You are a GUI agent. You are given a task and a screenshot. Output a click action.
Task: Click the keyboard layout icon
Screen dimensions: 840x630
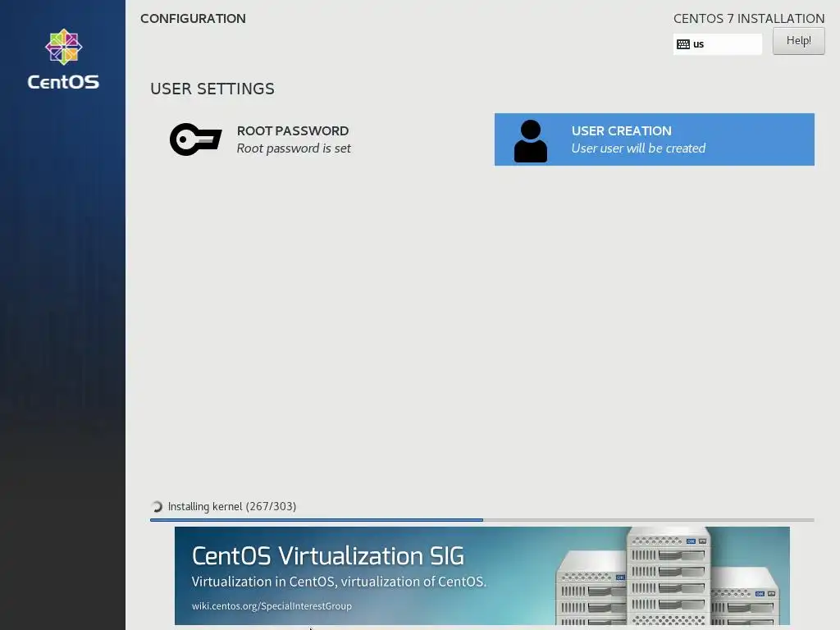tap(683, 44)
